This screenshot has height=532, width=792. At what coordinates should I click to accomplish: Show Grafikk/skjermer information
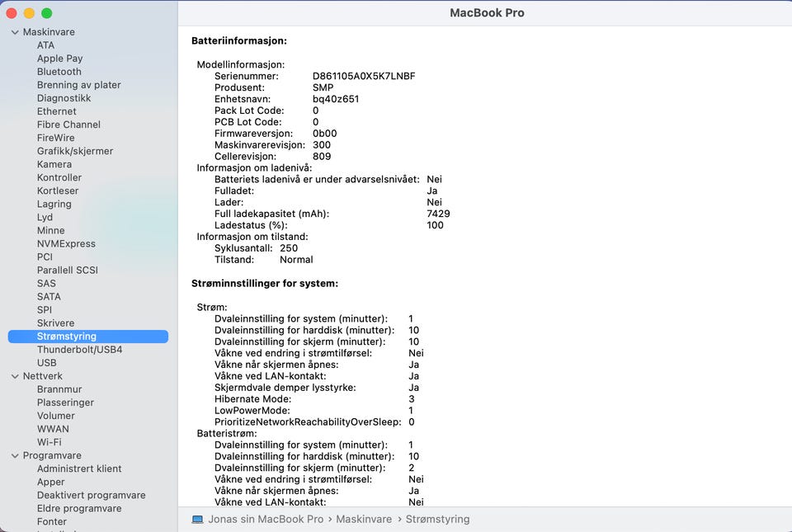coord(75,151)
